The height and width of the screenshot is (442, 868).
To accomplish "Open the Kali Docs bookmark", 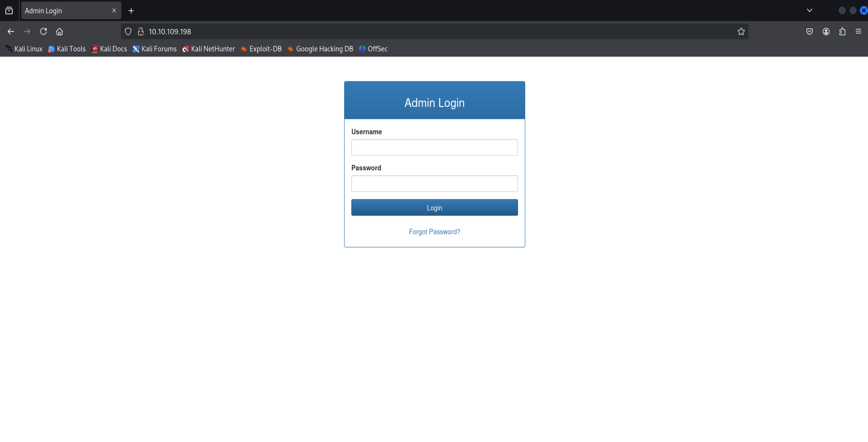I will point(109,49).
